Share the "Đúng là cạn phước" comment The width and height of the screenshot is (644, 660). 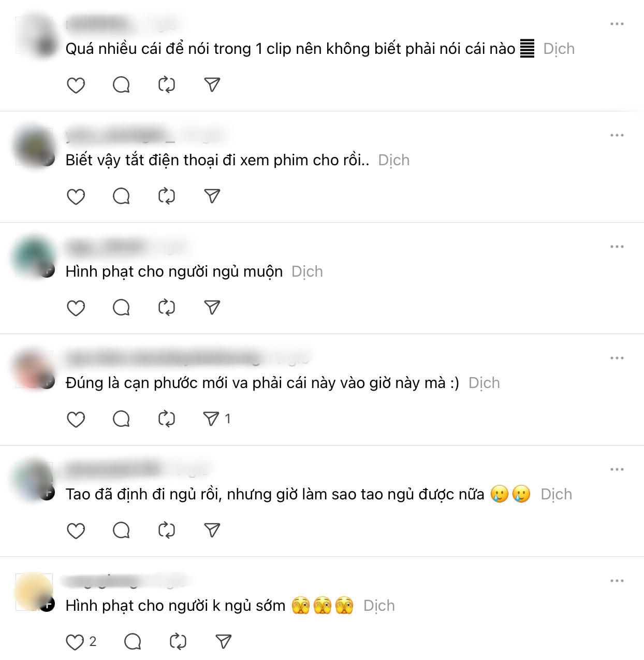211,419
